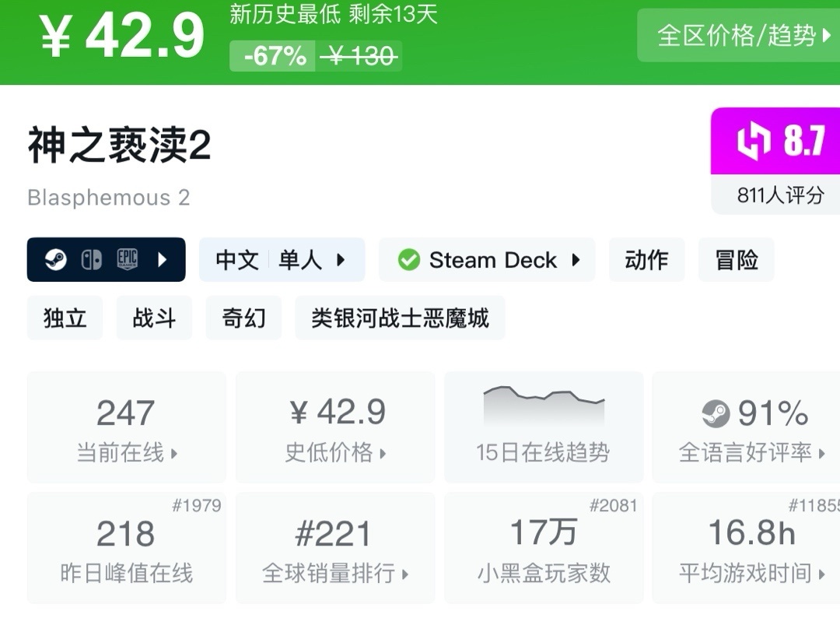Open 史低价格 lowest price history
Screen dimensions: 840x618
pos(335,427)
